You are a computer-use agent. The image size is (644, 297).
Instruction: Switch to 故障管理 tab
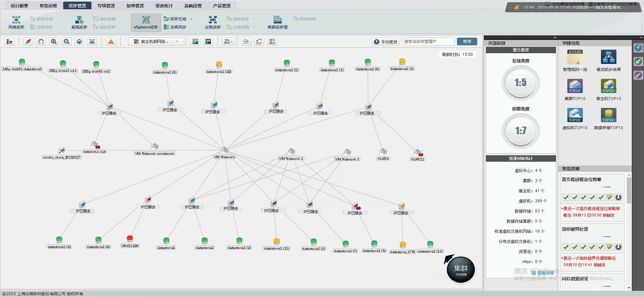point(135,6)
